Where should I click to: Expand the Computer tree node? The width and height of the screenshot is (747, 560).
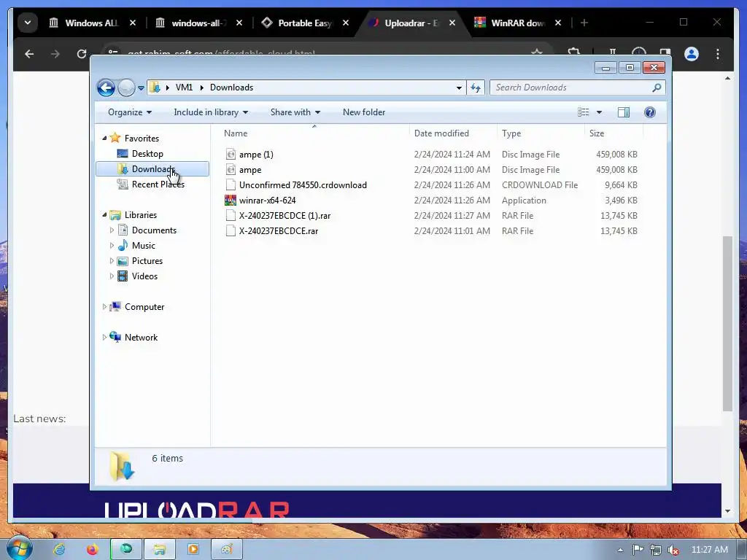point(104,307)
